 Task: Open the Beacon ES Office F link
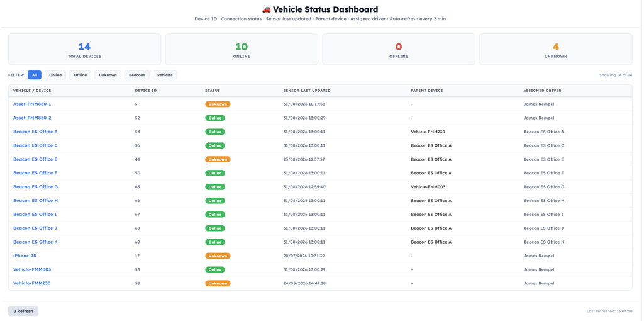[35, 173]
